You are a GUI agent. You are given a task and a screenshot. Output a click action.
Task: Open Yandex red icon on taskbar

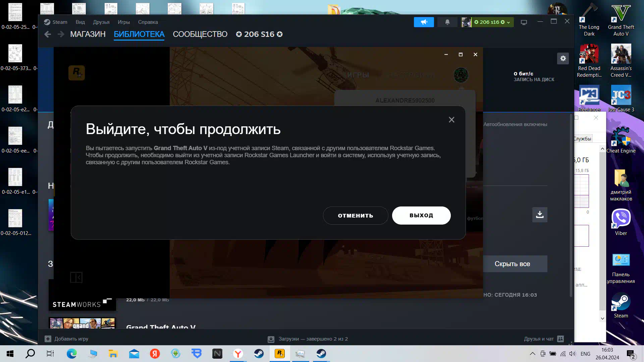(x=155, y=354)
